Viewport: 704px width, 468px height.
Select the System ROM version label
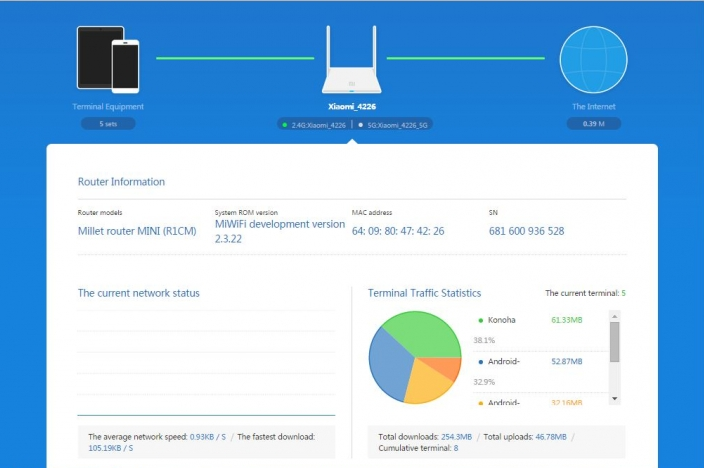246,212
